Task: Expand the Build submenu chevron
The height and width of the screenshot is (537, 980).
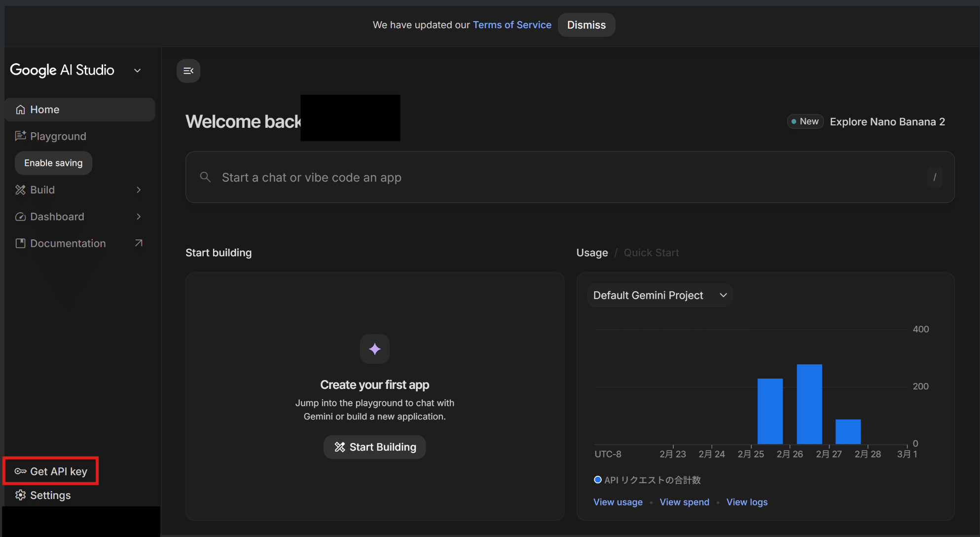Action: (x=139, y=190)
